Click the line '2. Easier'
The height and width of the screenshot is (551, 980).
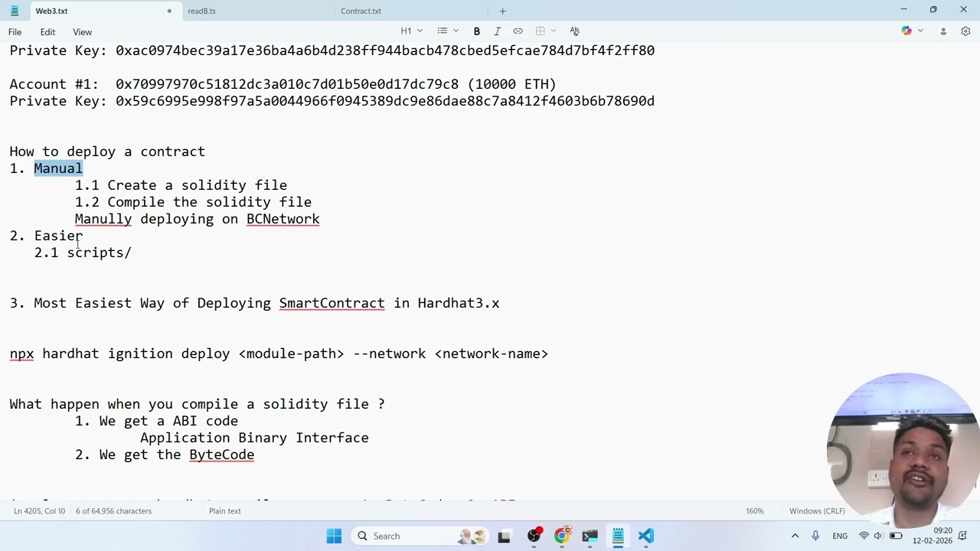[x=46, y=236]
